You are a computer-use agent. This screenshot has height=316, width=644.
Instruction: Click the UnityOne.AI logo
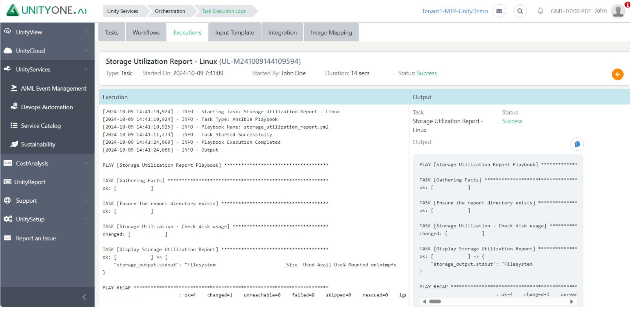click(47, 10)
